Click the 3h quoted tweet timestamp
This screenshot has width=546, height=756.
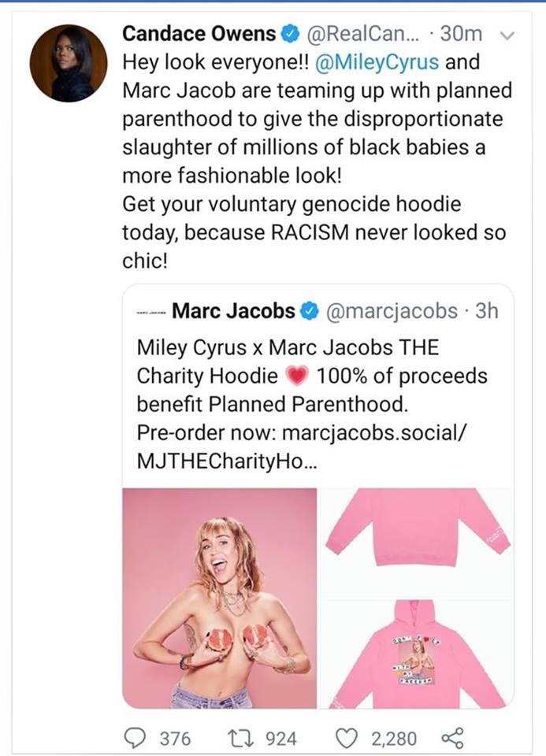[488, 311]
